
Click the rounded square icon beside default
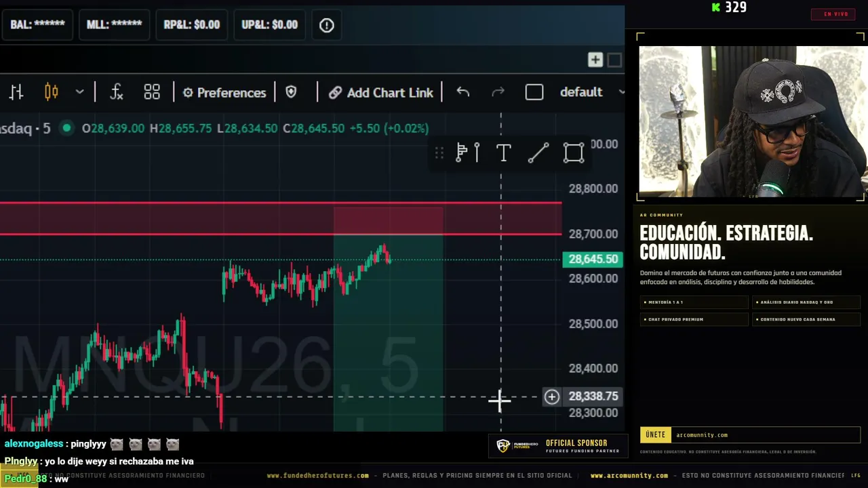[x=534, y=92]
